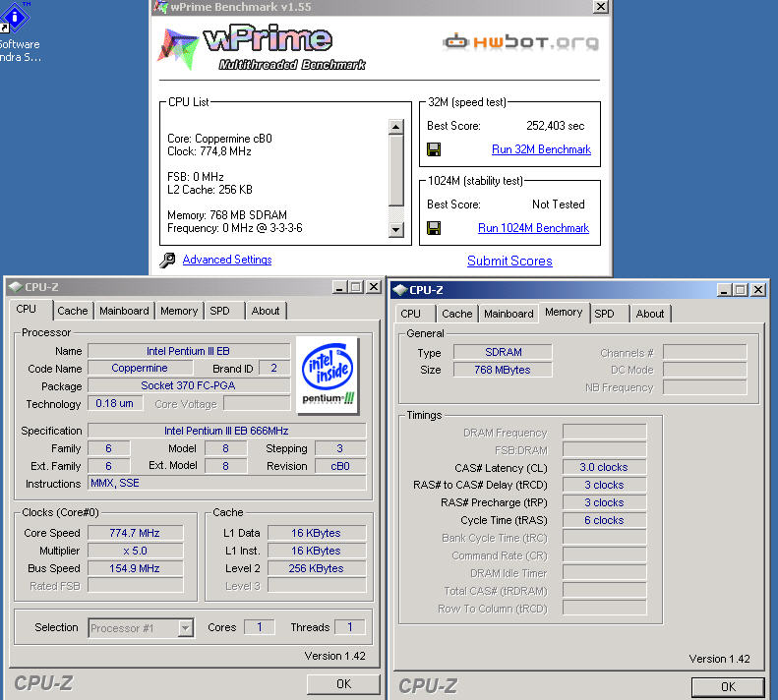Switch to Cache tab in right CPU-Z

tap(457, 314)
